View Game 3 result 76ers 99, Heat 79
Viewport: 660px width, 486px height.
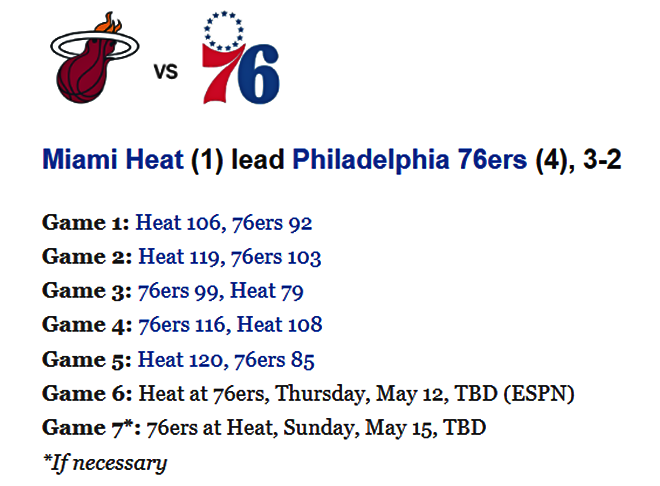coord(221,291)
